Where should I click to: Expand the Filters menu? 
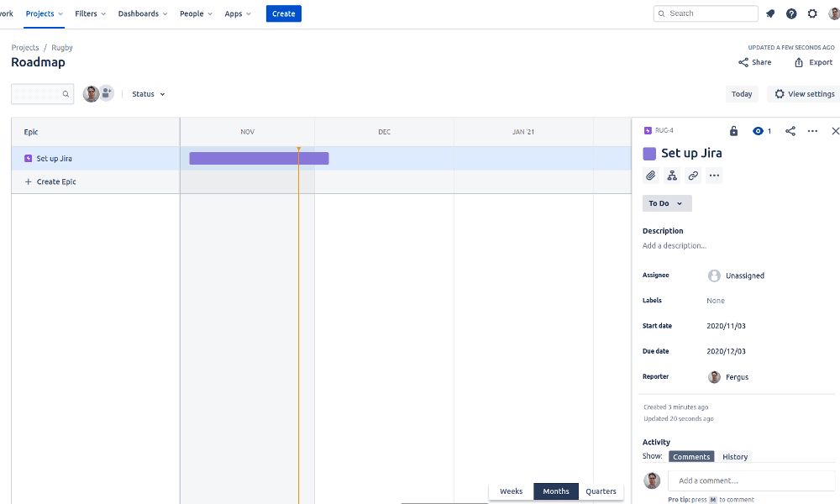pos(90,14)
